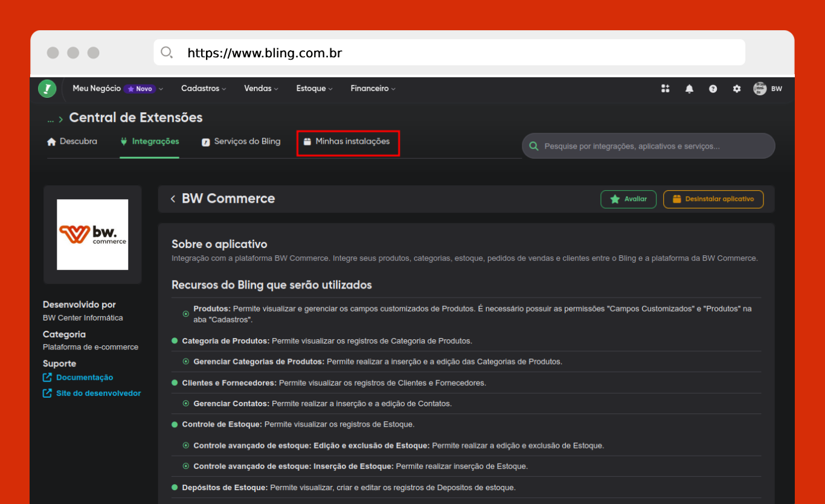Open the BW user avatar
This screenshot has width=825, height=504.
pyautogui.click(x=760, y=89)
